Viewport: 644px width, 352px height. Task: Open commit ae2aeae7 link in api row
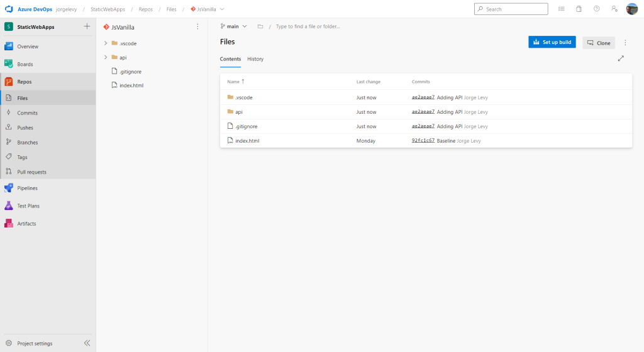pos(423,112)
